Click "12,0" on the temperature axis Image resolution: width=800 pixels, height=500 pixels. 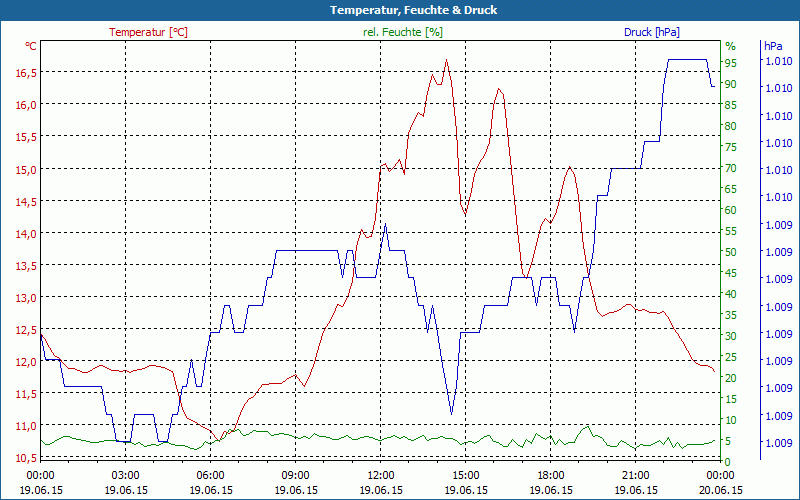pyautogui.click(x=26, y=362)
